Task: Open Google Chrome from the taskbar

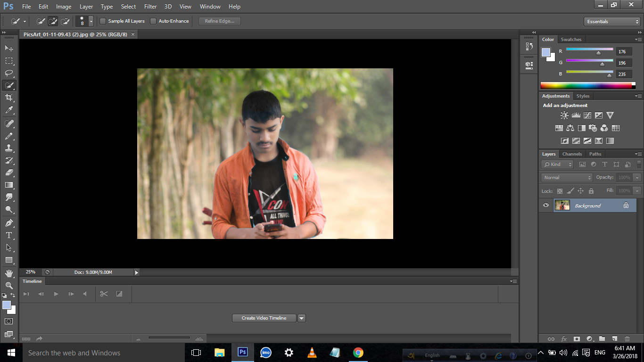Action: point(358,353)
